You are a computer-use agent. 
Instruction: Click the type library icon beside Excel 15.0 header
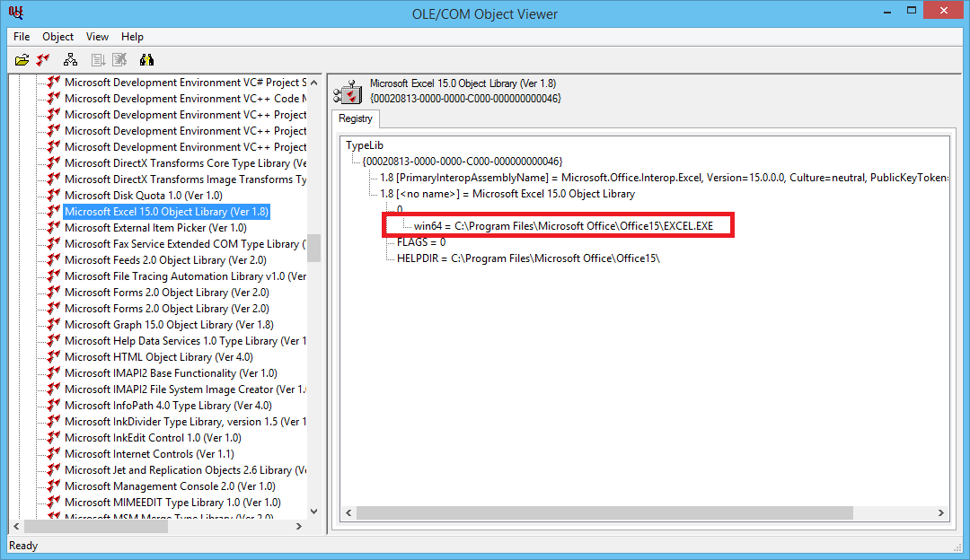click(348, 92)
